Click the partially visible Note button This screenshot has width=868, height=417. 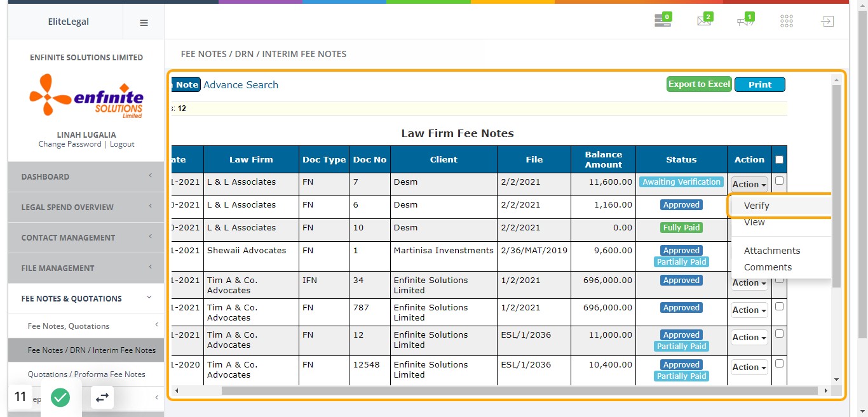pos(186,84)
